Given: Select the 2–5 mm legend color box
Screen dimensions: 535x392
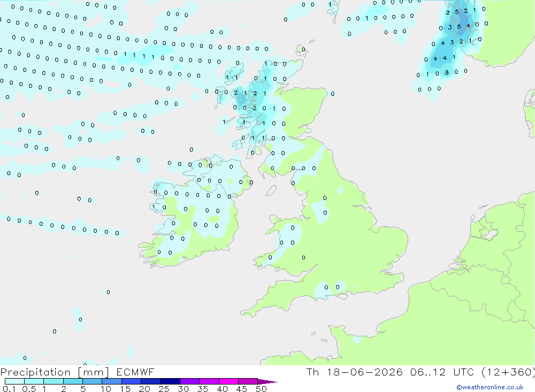Looking at the screenshot, I should click(73, 381).
